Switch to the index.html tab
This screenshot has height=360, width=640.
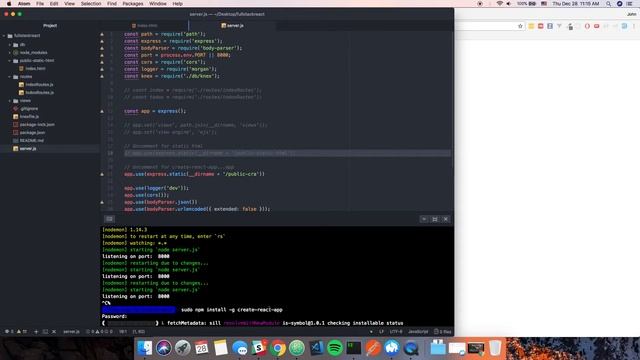pyautogui.click(x=144, y=26)
